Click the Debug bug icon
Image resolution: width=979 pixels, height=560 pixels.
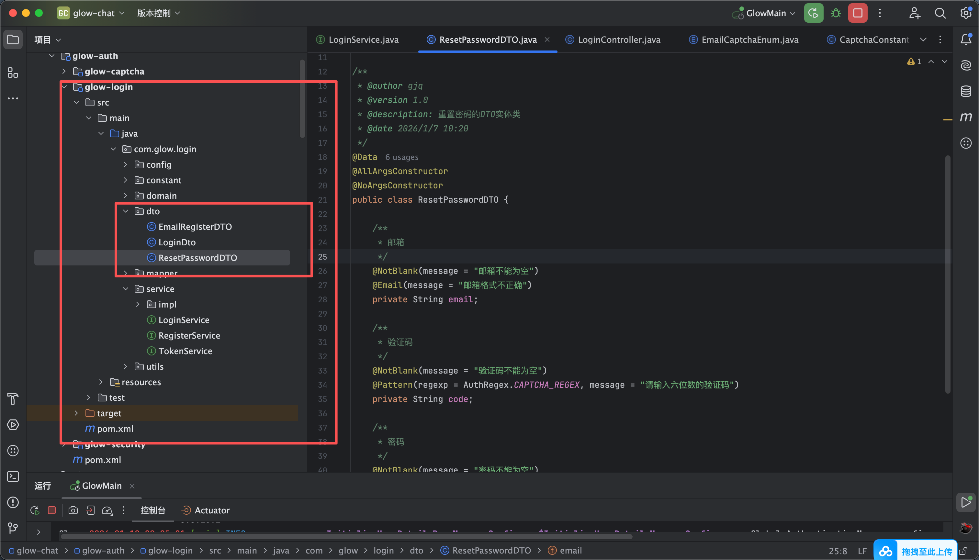tap(836, 13)
